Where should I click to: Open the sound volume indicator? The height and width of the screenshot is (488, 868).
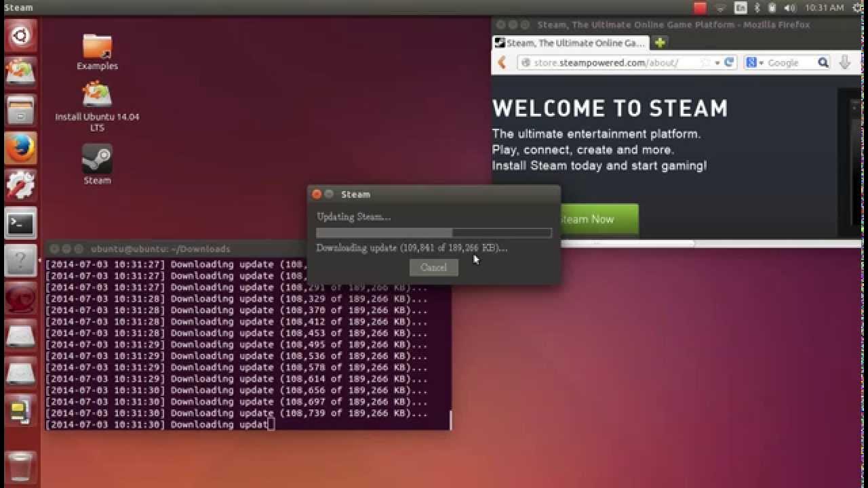coord(790,7)
